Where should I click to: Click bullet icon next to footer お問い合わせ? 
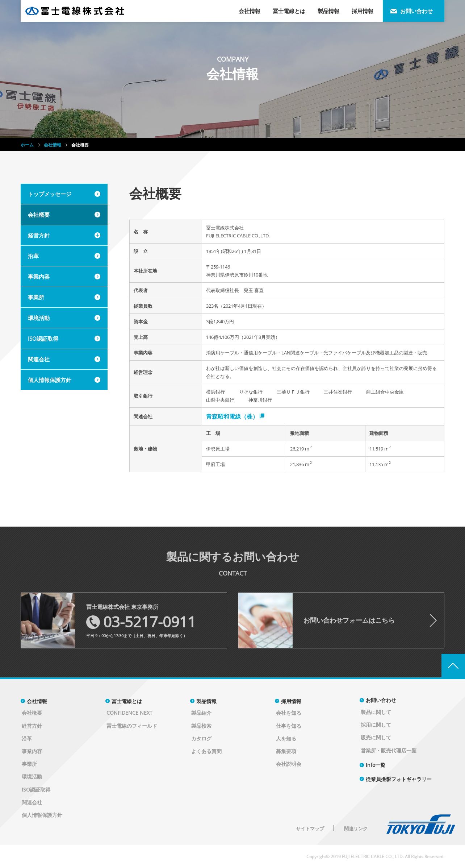point(362,700)
